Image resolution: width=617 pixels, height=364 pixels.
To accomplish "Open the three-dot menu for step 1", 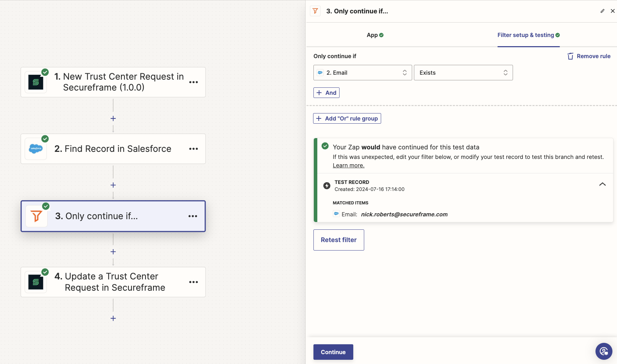I will pos(194,82).
